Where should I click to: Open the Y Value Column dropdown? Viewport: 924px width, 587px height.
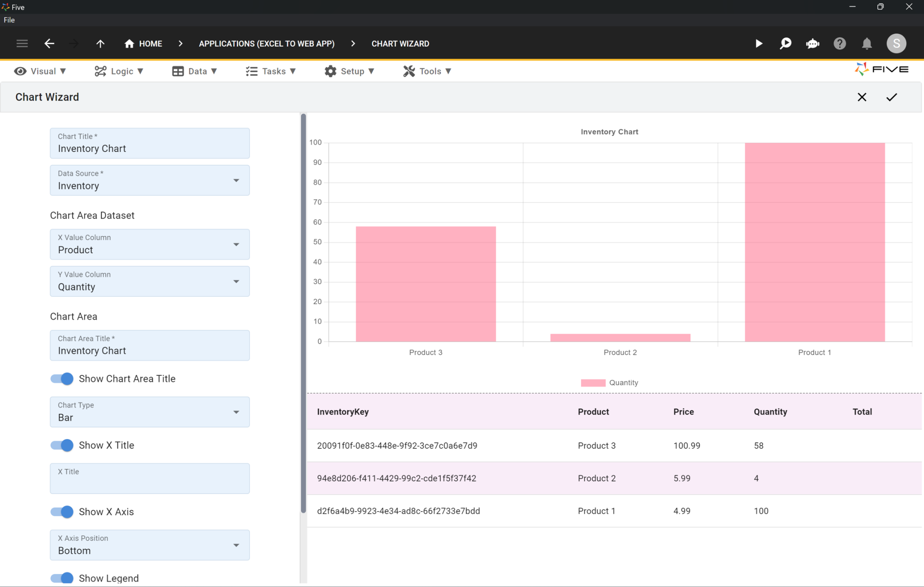(150, 281)
